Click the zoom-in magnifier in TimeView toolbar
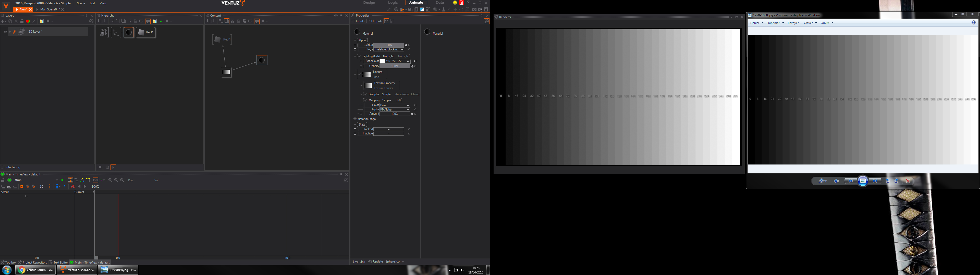980x275 pixels. tap(110, 180)
